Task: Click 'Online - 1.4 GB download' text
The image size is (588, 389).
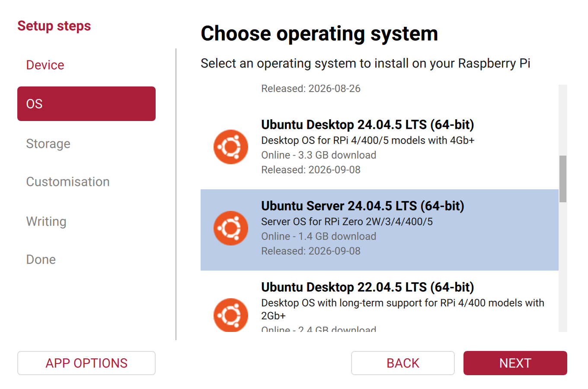Action: (319, 236)
